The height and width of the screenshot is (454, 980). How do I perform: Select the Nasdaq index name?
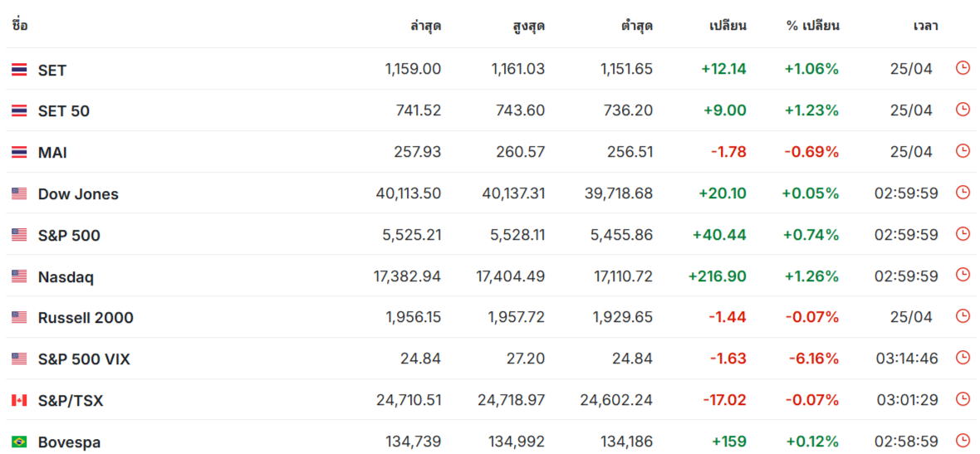[66, 276]
